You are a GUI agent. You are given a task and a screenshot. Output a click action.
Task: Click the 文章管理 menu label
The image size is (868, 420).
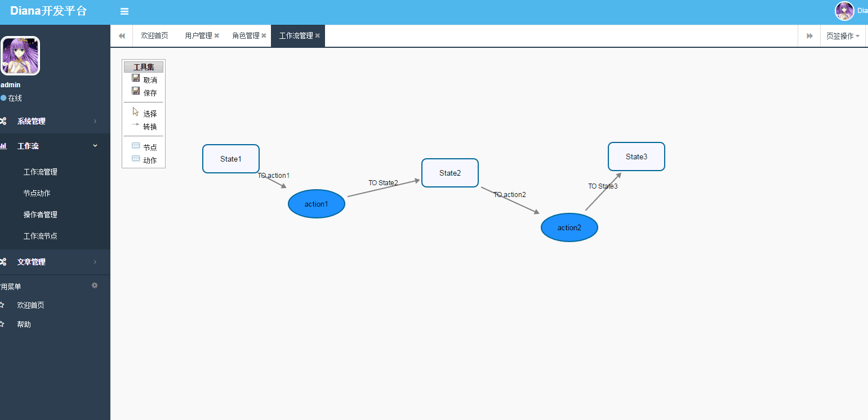coord(32,262)
